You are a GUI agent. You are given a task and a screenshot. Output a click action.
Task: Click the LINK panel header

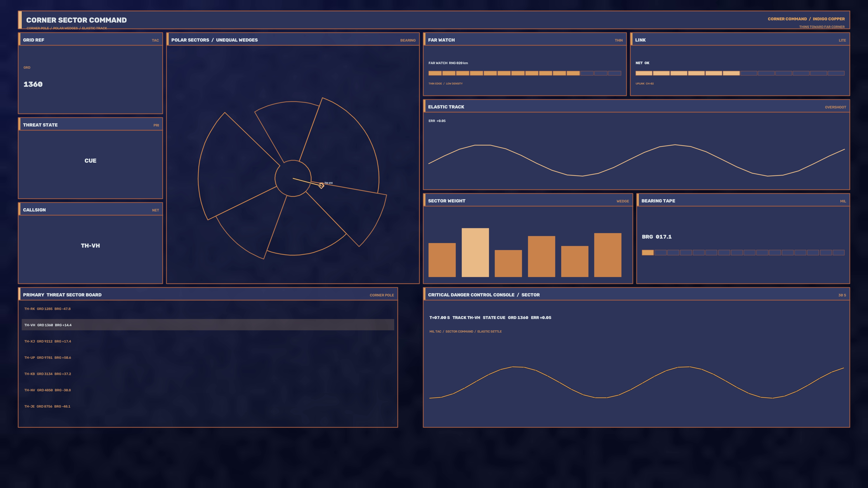point(740,39)
